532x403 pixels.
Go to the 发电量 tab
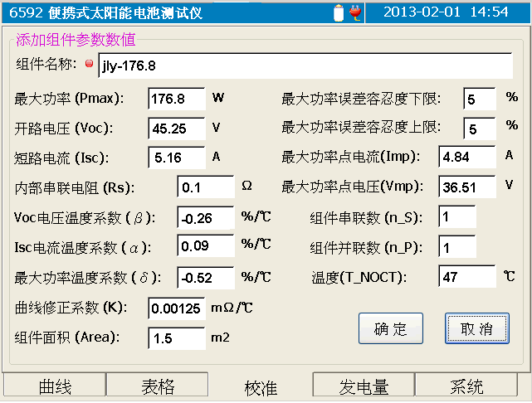pyautogui.click(x=364, y=386)
